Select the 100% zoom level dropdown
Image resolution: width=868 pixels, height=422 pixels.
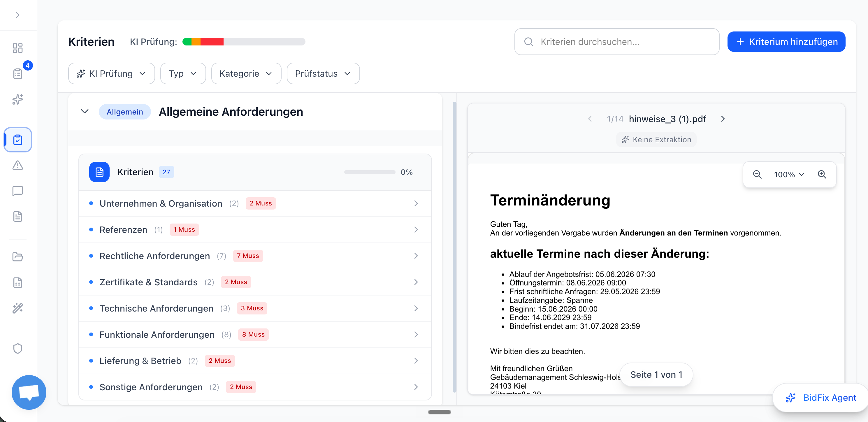(x=789, y=175)
